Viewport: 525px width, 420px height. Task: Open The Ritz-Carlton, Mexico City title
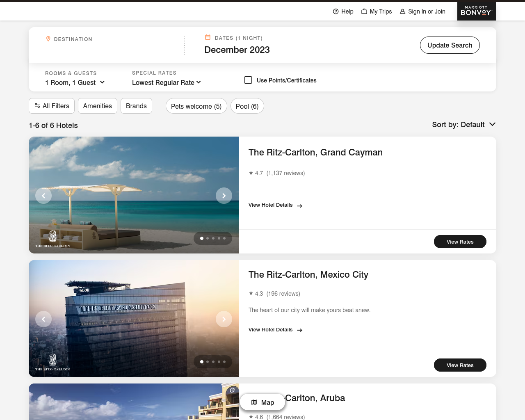[308, 275]
